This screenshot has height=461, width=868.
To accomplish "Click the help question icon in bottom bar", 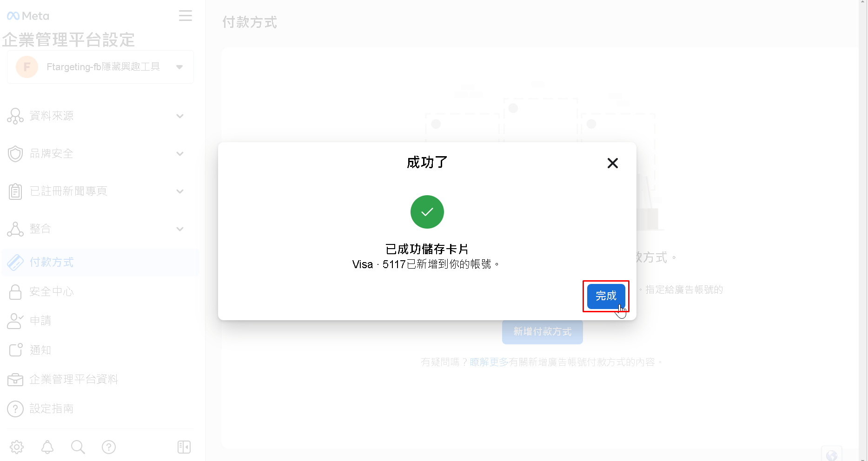I will coord(109,447).
